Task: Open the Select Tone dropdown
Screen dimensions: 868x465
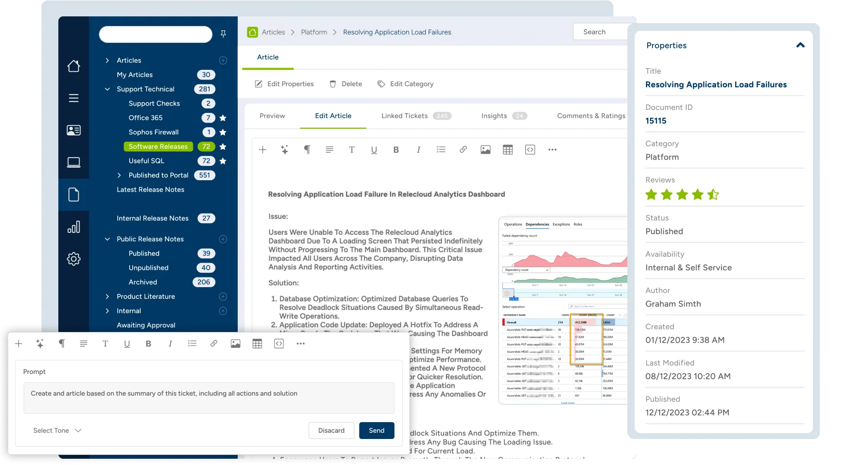Action: coord(57,431)
